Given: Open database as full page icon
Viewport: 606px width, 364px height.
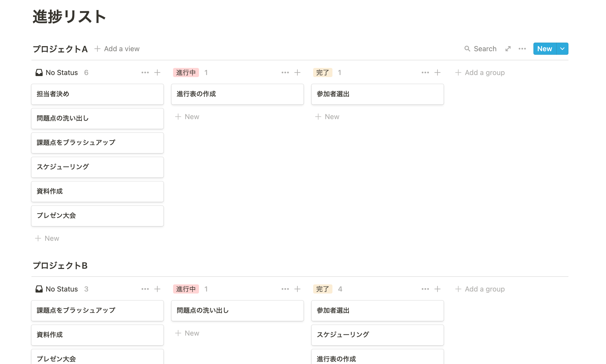Looking at the screenshot, I should coord(508,49).
